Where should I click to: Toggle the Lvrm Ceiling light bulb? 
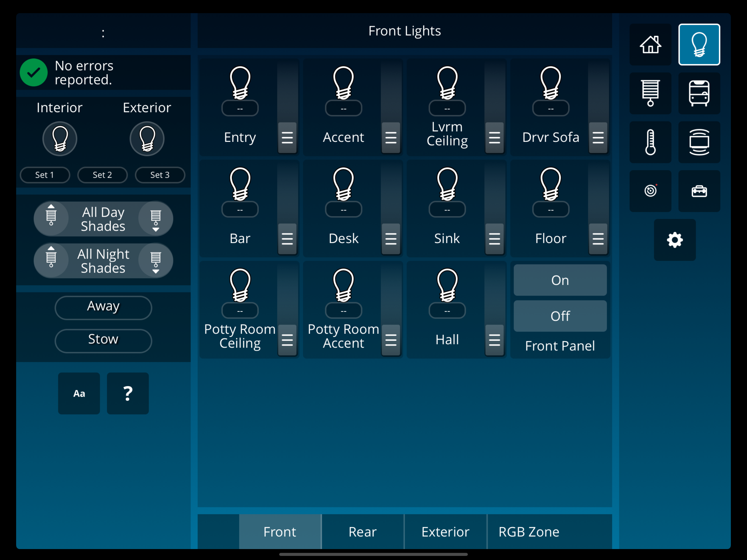click(x=447, y=83)
